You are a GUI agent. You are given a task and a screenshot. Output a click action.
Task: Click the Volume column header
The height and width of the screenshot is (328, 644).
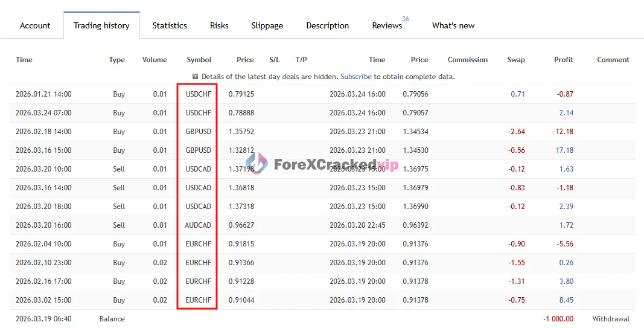click(155, 60)
